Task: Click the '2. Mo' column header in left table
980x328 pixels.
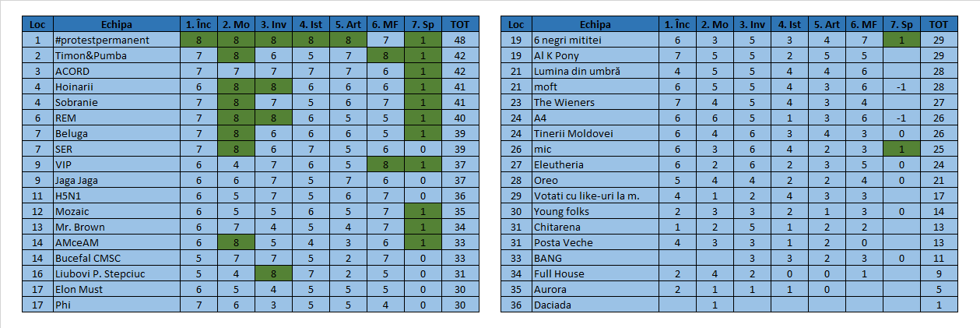Action: (x=236, y=24)
